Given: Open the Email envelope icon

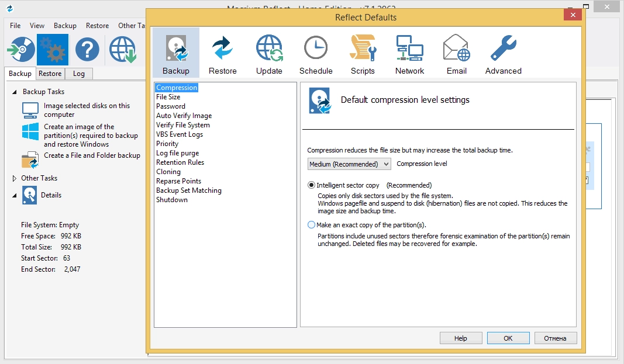Looking at the screenshot, I should (457, 48).
